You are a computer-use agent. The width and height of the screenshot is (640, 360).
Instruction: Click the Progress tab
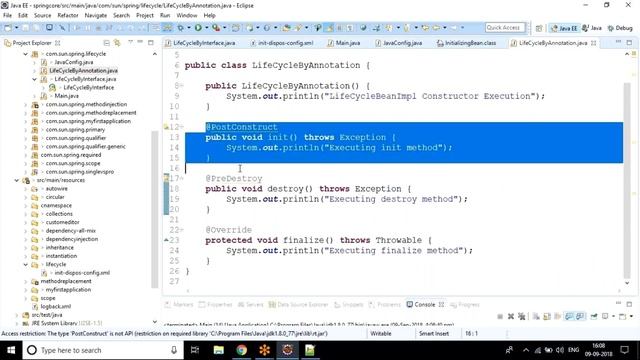coord(465,304)
